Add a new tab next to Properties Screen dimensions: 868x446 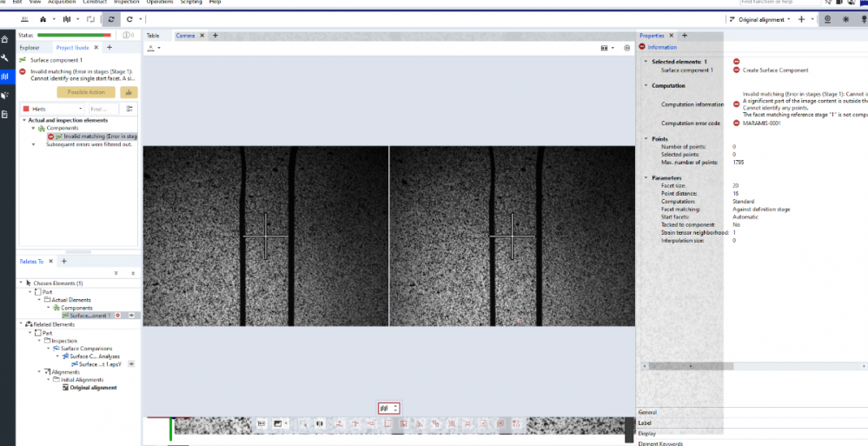[x=684, y=36]
